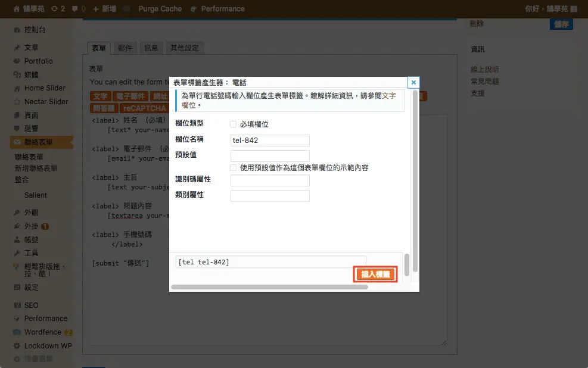Click the pin icon next to 文章

click(x=17, y=48)
